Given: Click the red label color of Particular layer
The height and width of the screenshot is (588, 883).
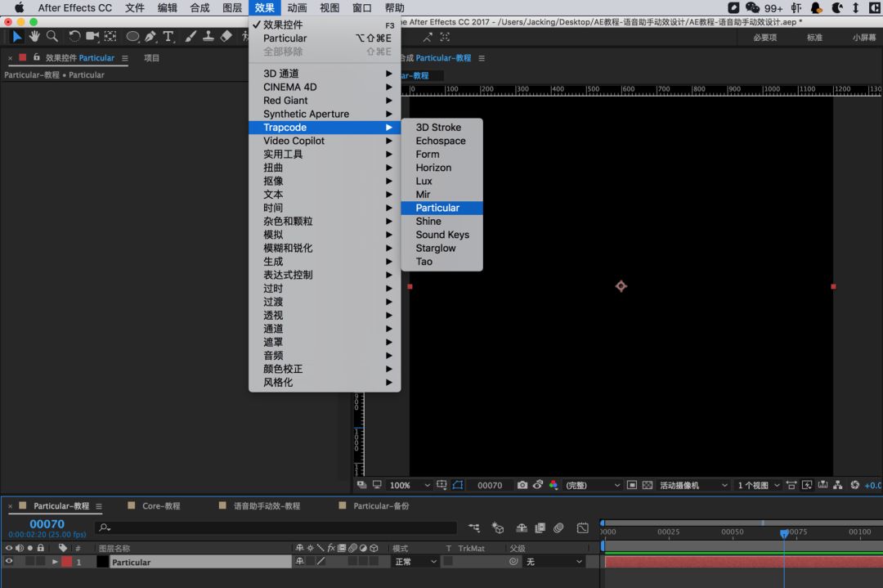Looking at the screenshot, I should coord(67,562).
